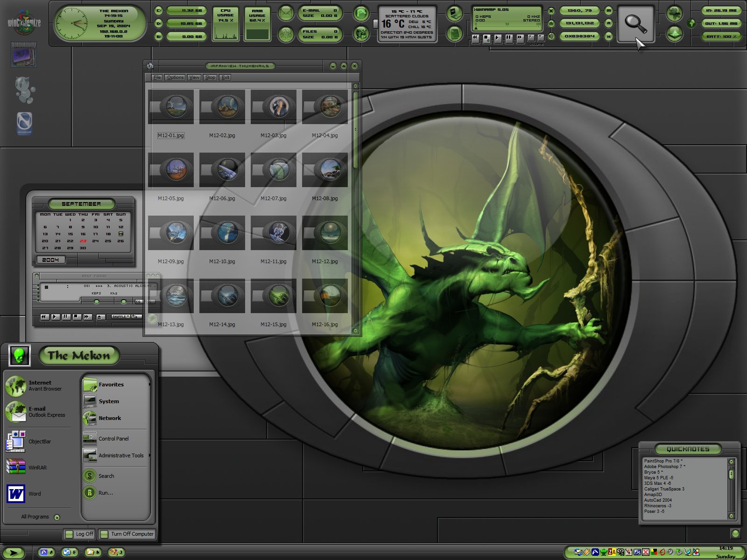Click the Start arrow button on taskbar
Screen dimensions: 747x560
tap(14, 553)
